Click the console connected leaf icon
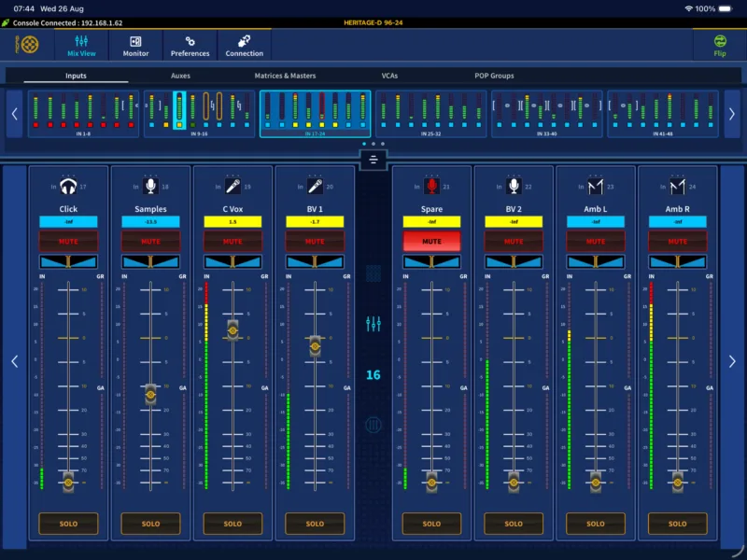 [x=6, y=22]
